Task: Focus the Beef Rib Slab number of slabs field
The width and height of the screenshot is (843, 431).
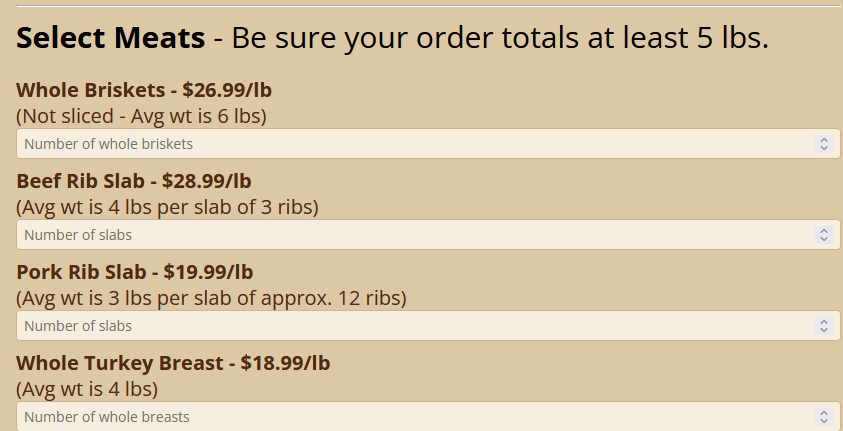Action: point(400,235)
